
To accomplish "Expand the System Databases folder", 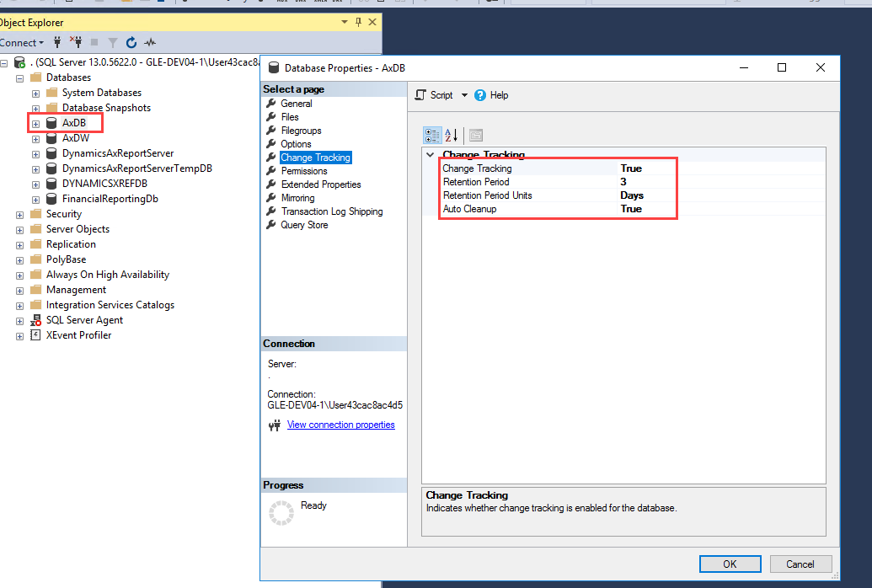I will pos(35,94).
